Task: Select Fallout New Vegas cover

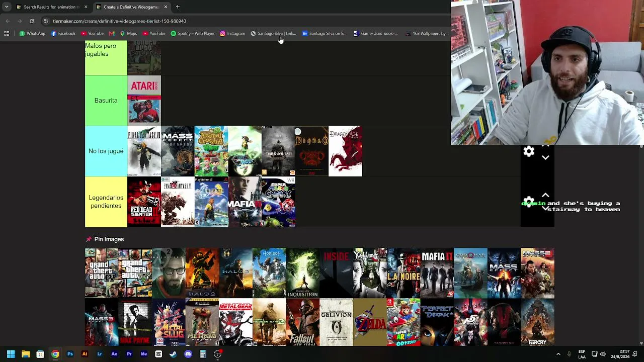Action: (303, 322)
